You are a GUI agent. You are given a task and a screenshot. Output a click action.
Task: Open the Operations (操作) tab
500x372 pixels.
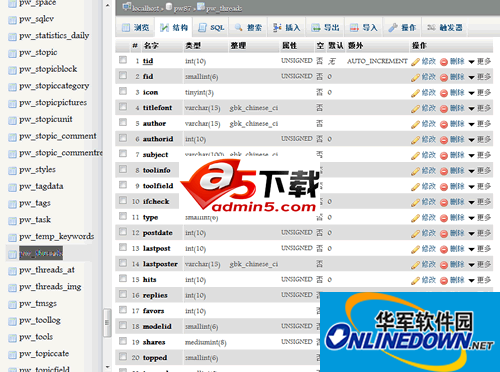402,28
